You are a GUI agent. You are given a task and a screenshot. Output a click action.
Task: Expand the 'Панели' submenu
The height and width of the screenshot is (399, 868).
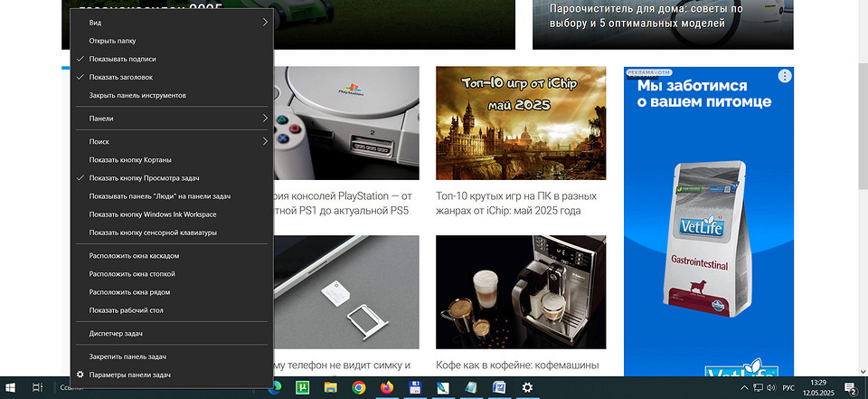172,119
